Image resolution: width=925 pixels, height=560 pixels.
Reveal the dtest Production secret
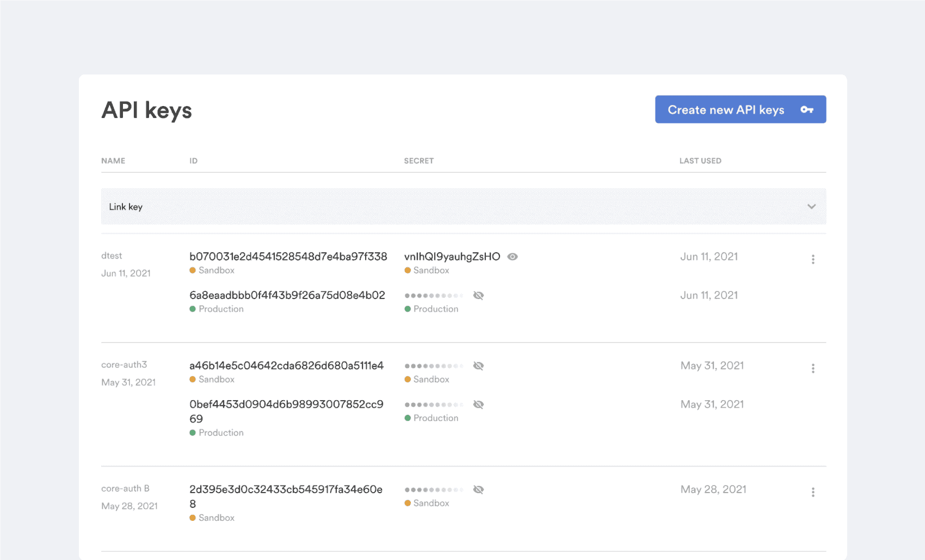[x=478, y=295]
